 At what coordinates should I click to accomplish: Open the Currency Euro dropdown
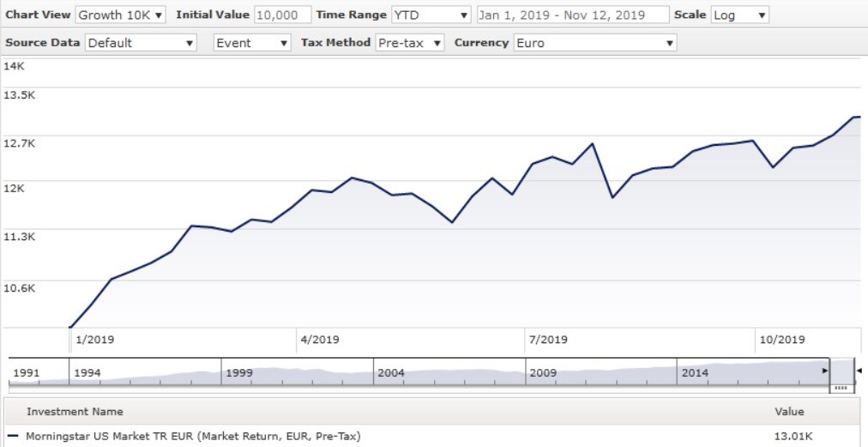[594, 43]
